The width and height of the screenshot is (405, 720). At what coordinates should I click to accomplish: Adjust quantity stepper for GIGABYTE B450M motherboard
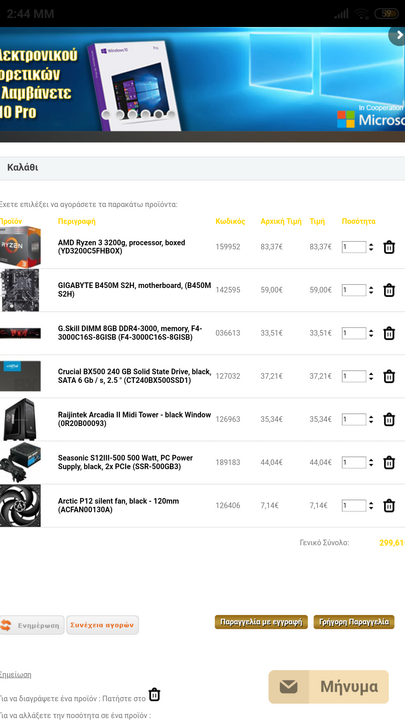click(371, 290)
